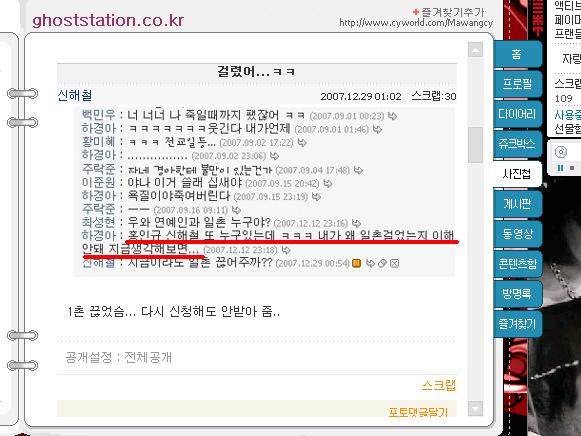Stop the background music player
The height and width of the screenshot is (436, 581).
click(572, 169)
